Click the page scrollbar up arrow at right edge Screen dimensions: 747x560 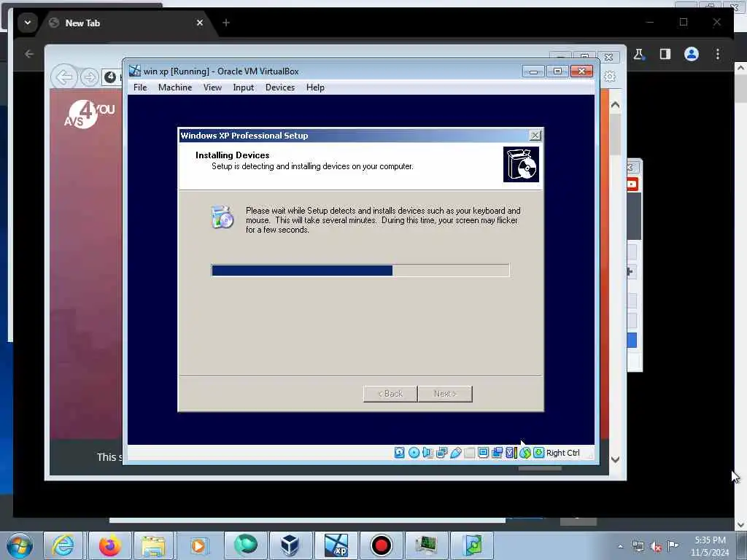coord(740,68)
